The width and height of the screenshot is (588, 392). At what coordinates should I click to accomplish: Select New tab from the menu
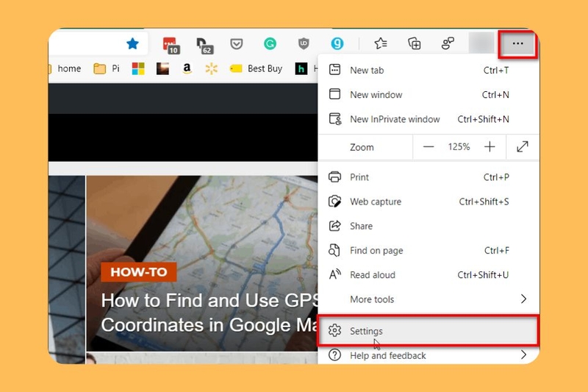tap(429, 70)
